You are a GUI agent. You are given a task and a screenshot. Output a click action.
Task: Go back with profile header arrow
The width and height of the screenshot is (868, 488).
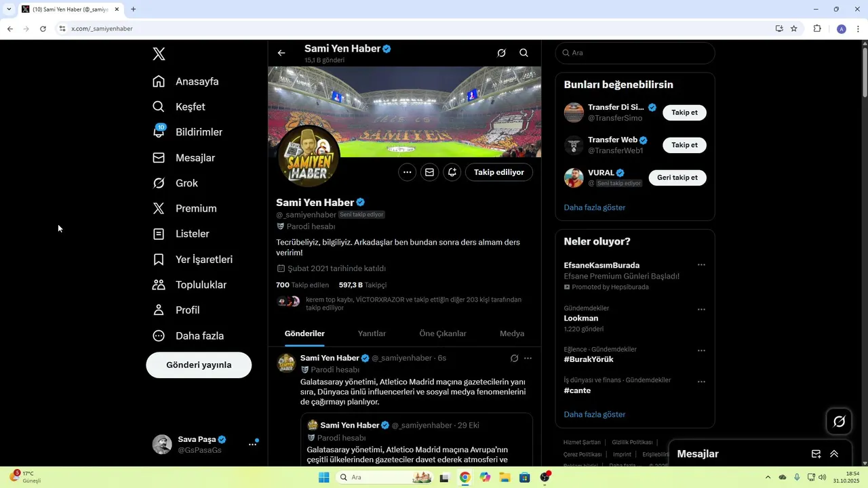point(281,53)
